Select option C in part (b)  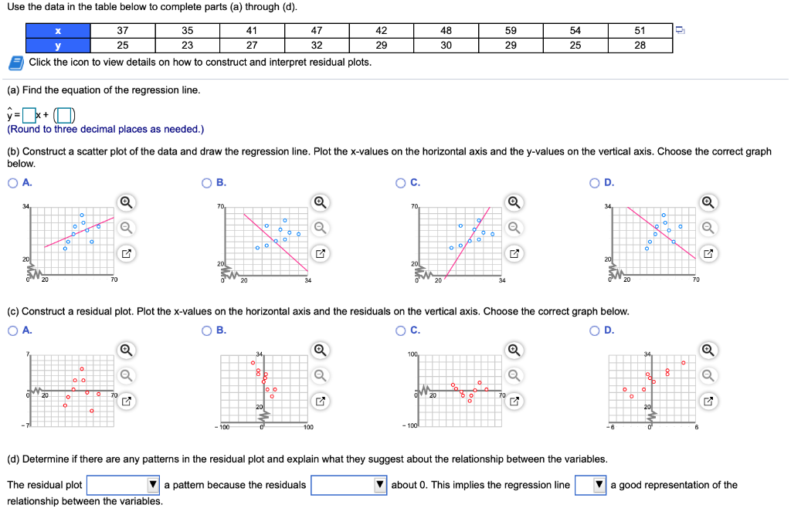click(x=399, y=182)
